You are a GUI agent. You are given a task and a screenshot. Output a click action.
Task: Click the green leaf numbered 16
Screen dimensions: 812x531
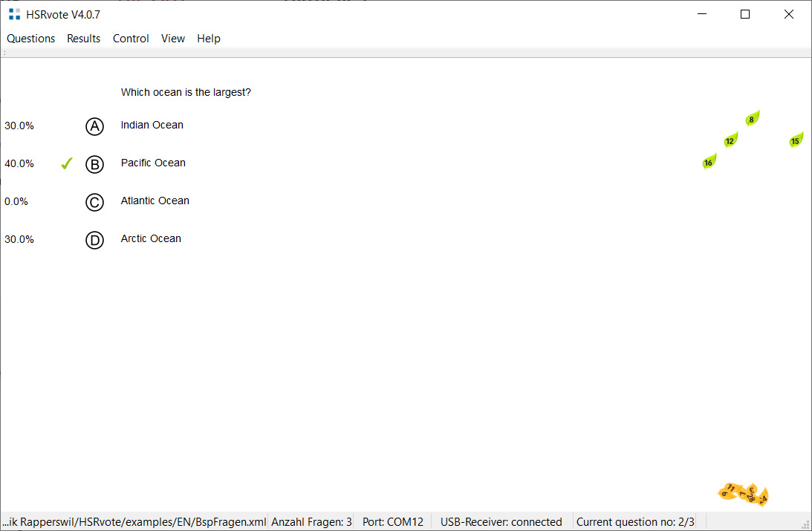tap(709, 162)
